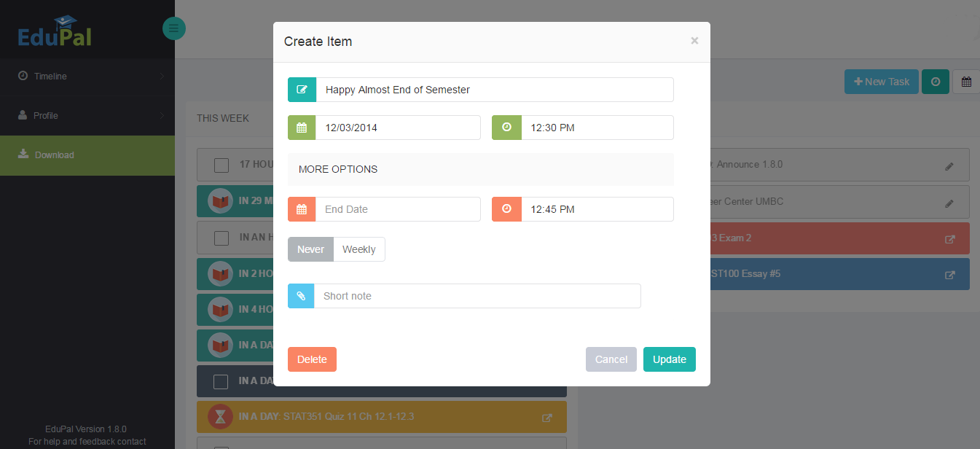
Task: Expand the Timeline sidebar chevron
Action: (162, 77)
